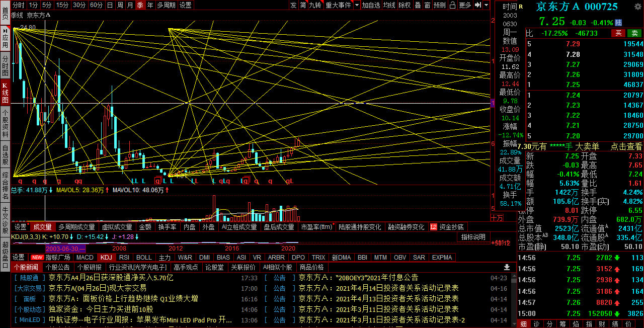Open the settings gear beside stock code 000725

pos(638,7)
